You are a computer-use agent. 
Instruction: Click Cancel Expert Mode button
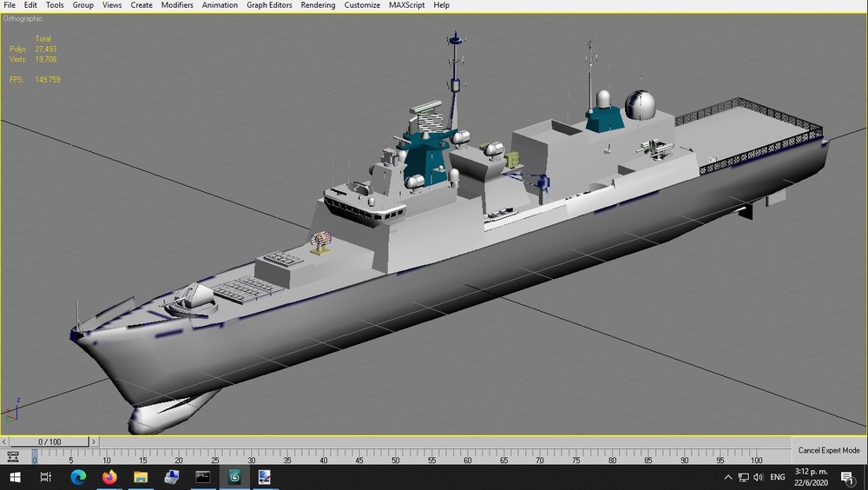tap(829, 450)
